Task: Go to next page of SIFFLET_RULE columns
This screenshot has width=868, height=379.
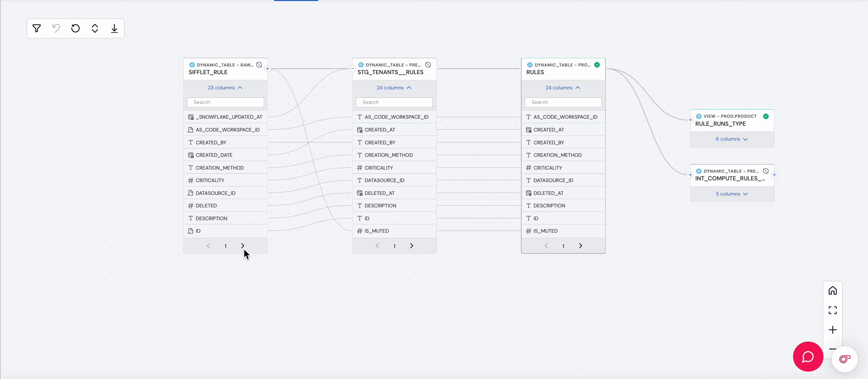Action: click(243, 246)
